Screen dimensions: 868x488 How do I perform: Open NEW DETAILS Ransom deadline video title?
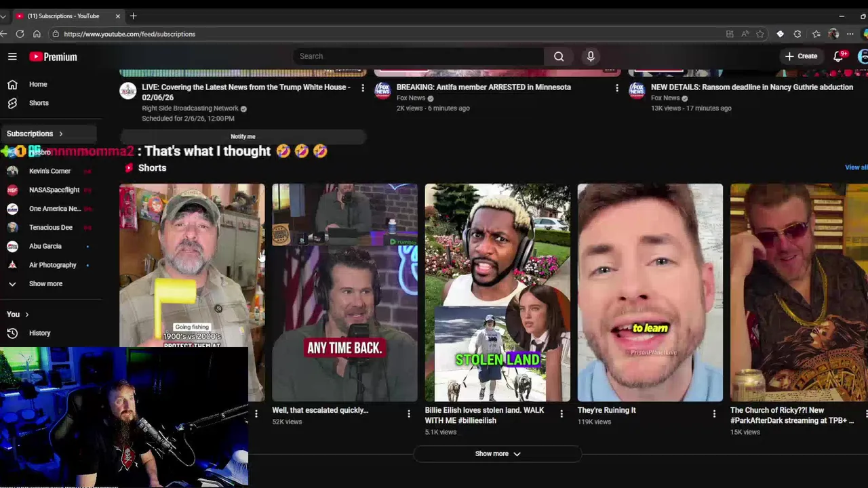coord(752,87)
